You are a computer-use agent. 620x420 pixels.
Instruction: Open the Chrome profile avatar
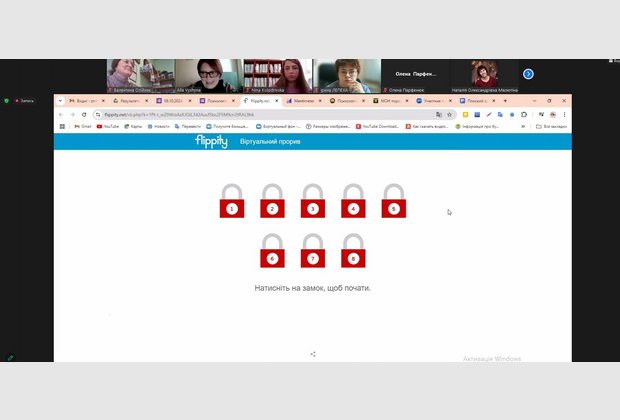(553, 115)
